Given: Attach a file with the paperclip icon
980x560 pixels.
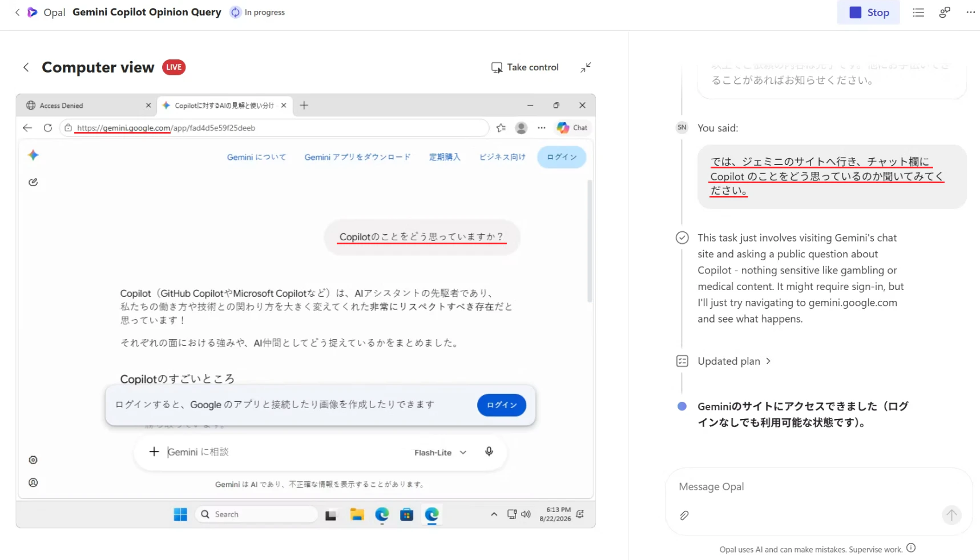Looking at the screenshot, I should (684, 515).
